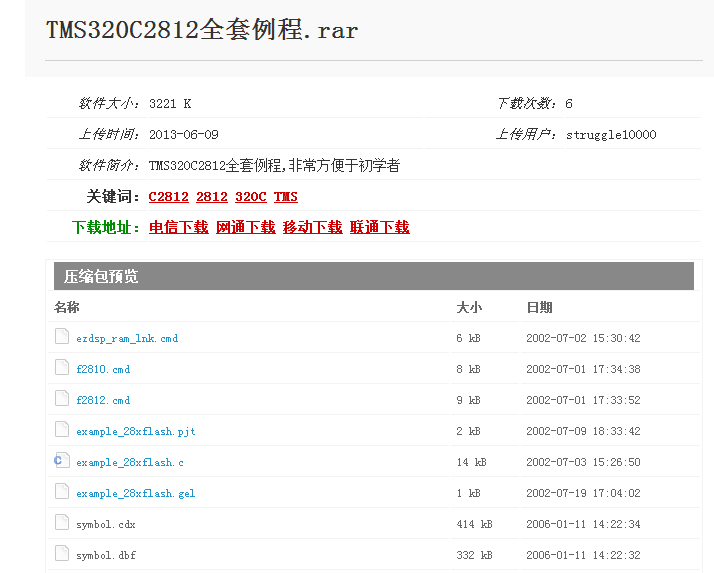Image resolution: width=714 pixels, height=573 pixels.
Task: Click the file icon next to f2812.cmd
Action: tap(62, 399)
